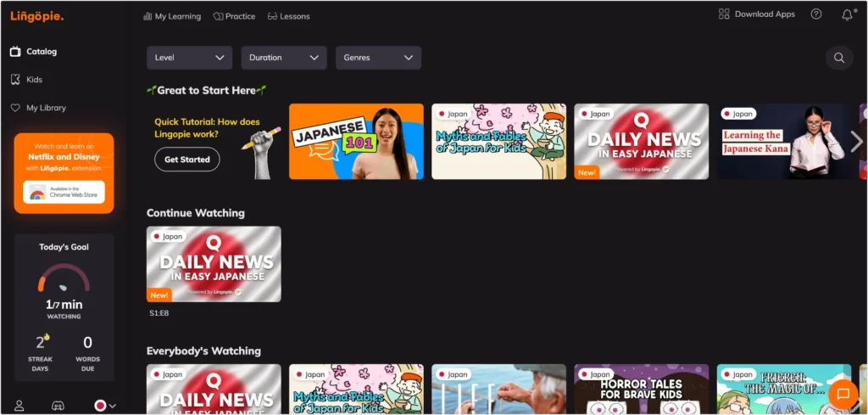Click the Discord community icon
The image size is (868, 415).
(x=58, y=406)
